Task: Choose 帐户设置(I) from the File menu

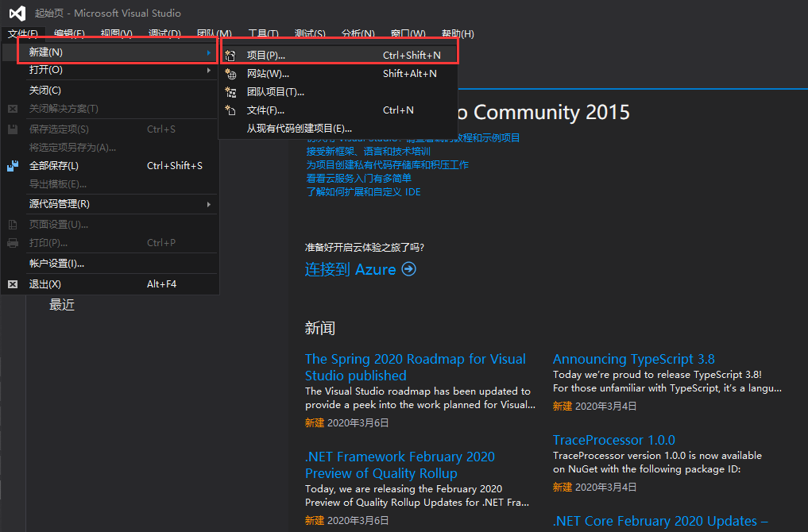Action: click(56, 264)
